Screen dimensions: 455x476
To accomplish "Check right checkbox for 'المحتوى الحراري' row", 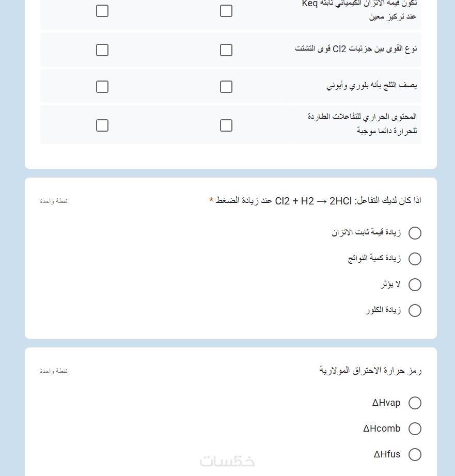I will point(226,125).
